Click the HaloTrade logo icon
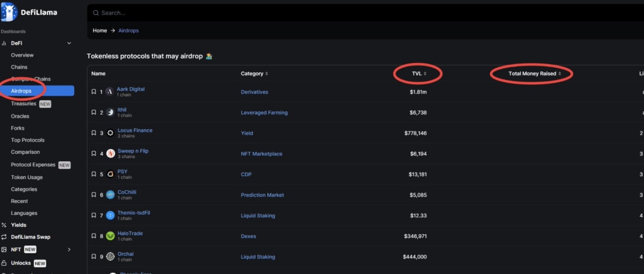The image size is (644, 274). coord(110,236)
